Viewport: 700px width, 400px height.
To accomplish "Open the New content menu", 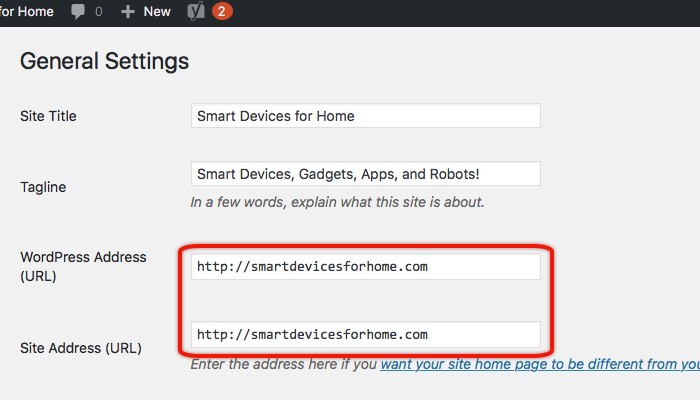I will point(146,12).
